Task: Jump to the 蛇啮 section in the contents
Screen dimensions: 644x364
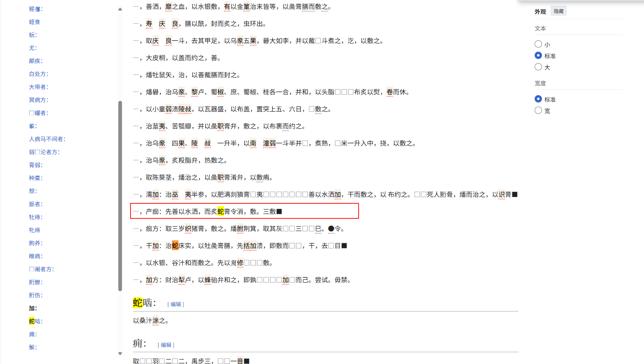Action: (36, 321)
